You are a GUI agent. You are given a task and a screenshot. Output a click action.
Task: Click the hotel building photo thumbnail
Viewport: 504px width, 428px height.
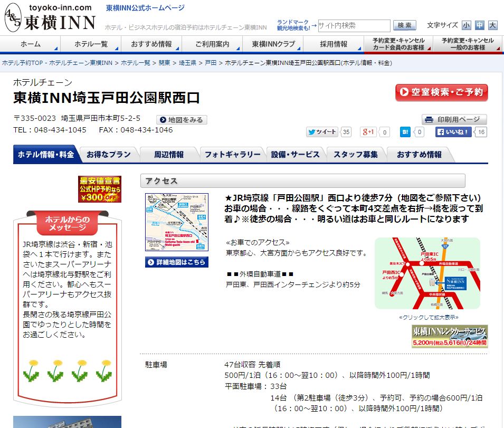click(67, 422)
